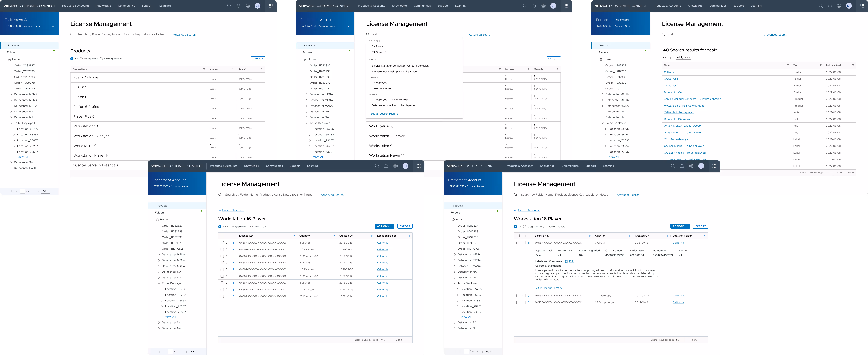This screenshot has width=868, height=355.
Task: Tick the select-all checkbox above the expanded license row
Action: [518, 236]
